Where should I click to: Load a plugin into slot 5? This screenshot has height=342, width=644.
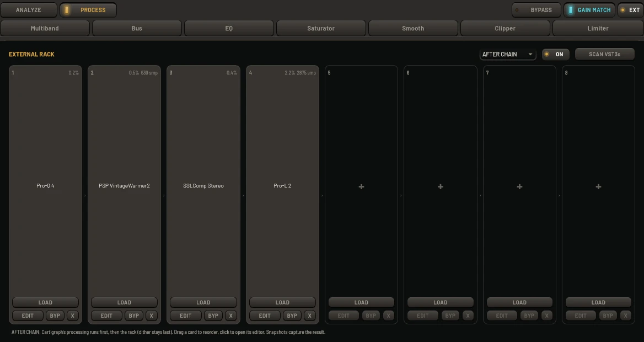pos(362,302)
